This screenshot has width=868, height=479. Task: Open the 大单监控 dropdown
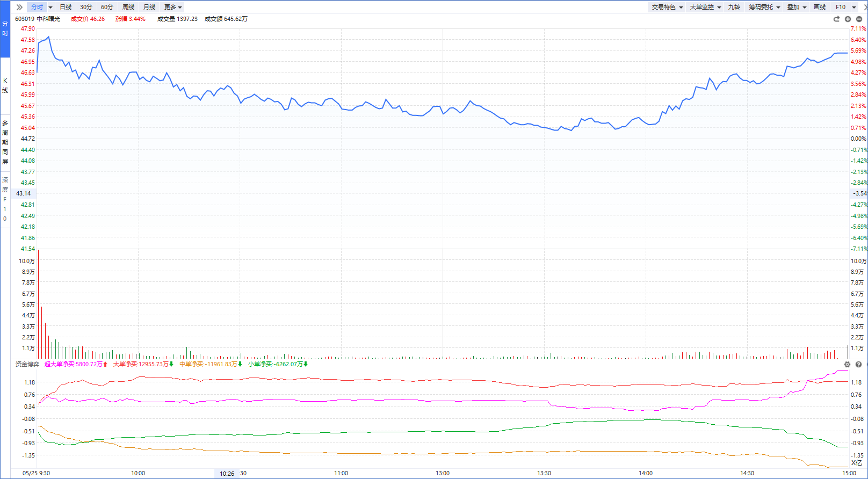(705, 7)
